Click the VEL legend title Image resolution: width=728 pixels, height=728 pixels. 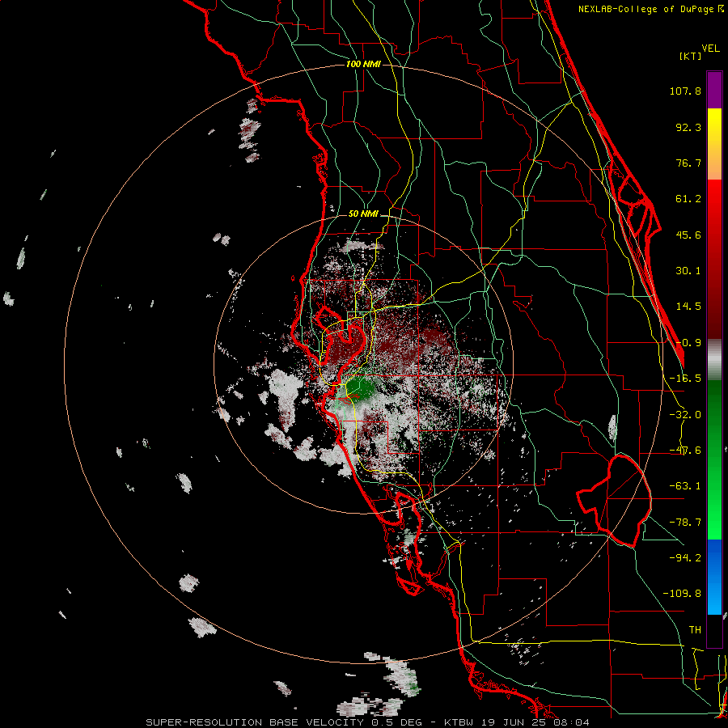pos(711,49)
